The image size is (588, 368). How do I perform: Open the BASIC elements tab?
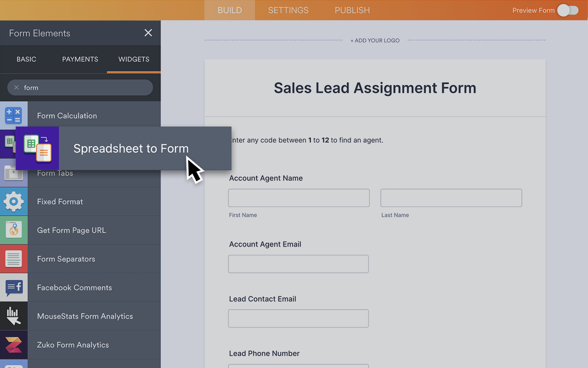click(26, 59)
